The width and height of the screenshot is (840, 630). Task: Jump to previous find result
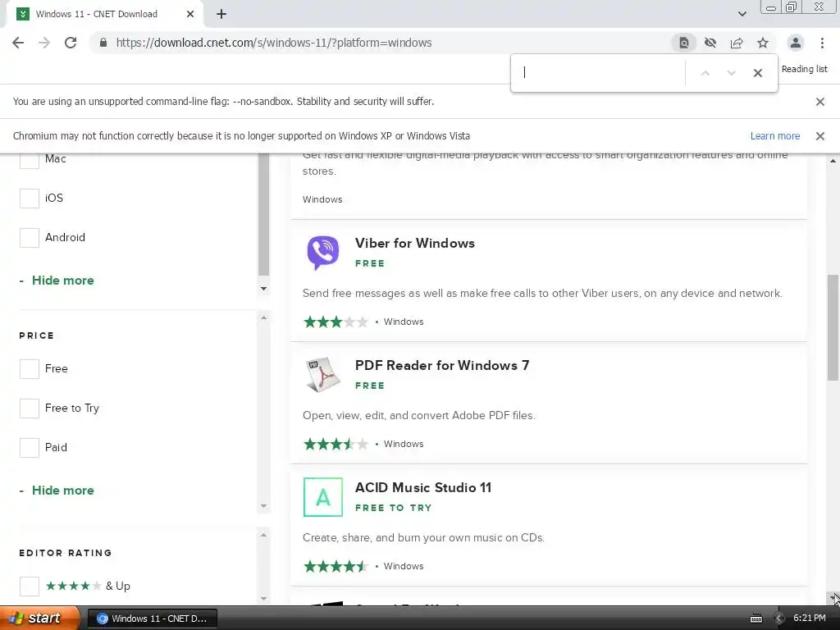705,73
